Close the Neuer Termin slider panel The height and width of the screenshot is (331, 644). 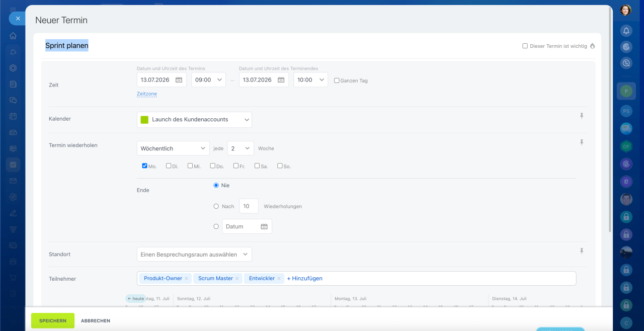coord(17,19)
